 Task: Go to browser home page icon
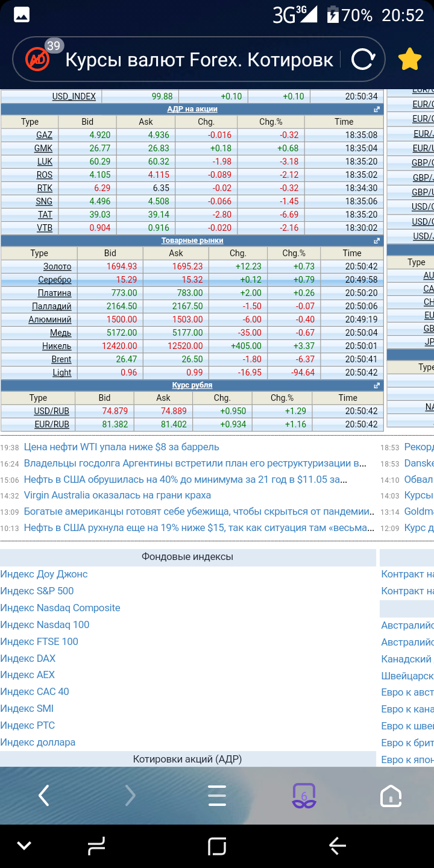pyautogui.click(x=391, y=796)
